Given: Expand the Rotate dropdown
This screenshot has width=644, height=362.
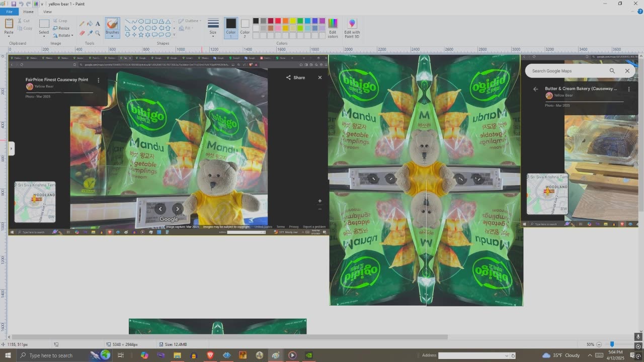Looking at the screenshot, I should (63, 35).
